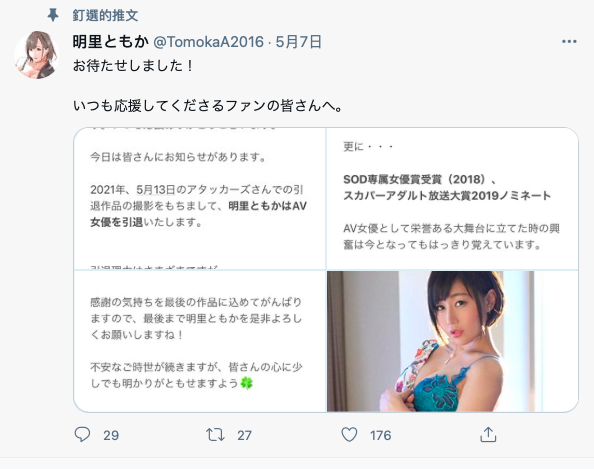Image resolution: width=594 pixels, height=469 pixels.
Task: Click the reply speech bubble icon
Action: [82, 435]
